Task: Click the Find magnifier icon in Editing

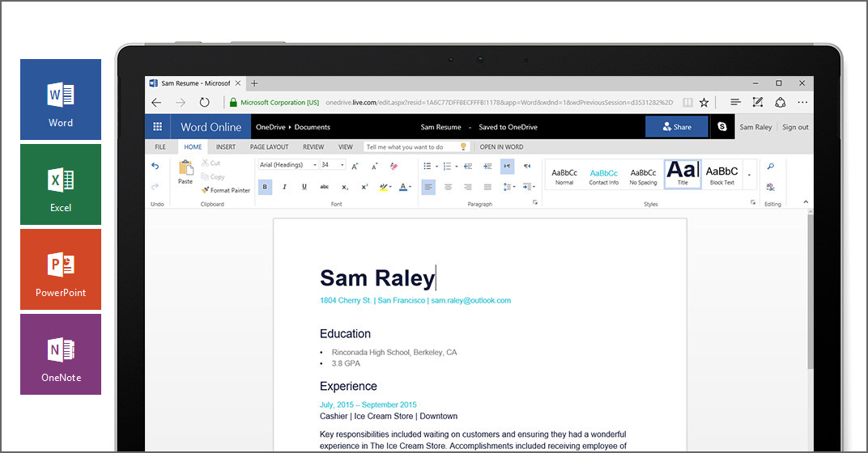Action: pos(771,166)
